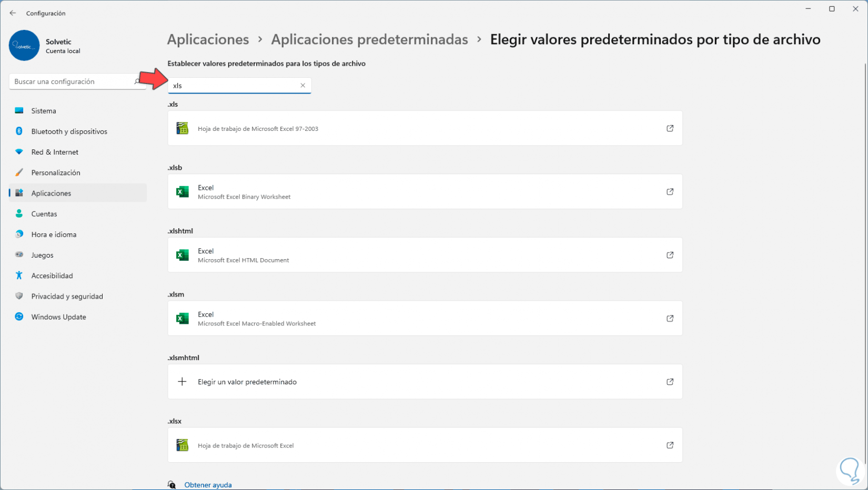Change default for Microsoft Excel Binary Worksheet

coord(425,192)
